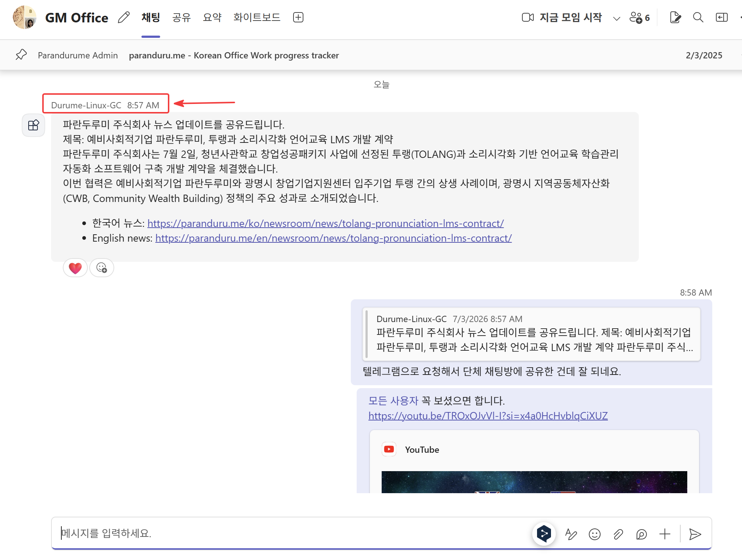Start meeting with 지금 모임 시작 button
Screen dimensions: 742x560
click(x=562, y=17)
